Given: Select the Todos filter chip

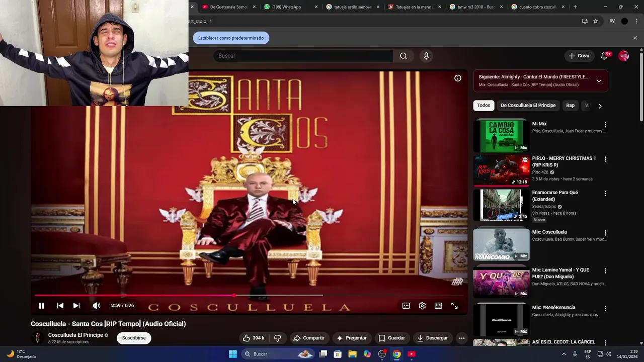Looking at the screenshot, I should click(484, 106).
